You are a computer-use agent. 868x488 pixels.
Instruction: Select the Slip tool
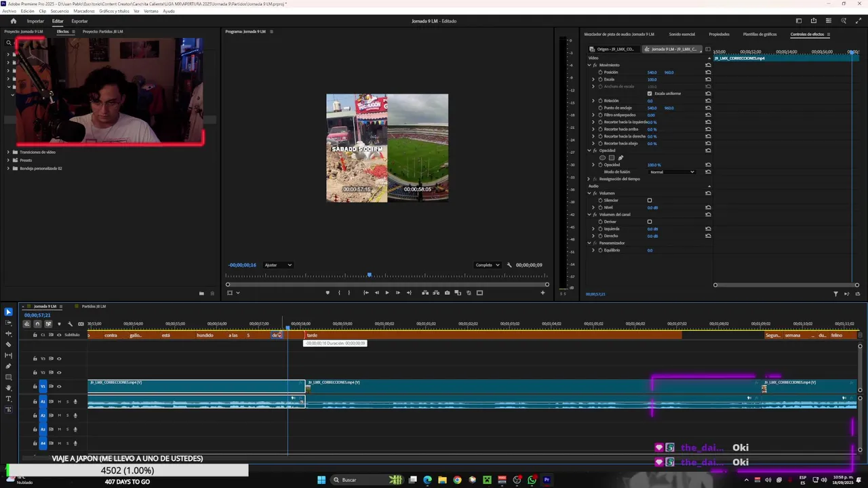[x=8, y=355]
